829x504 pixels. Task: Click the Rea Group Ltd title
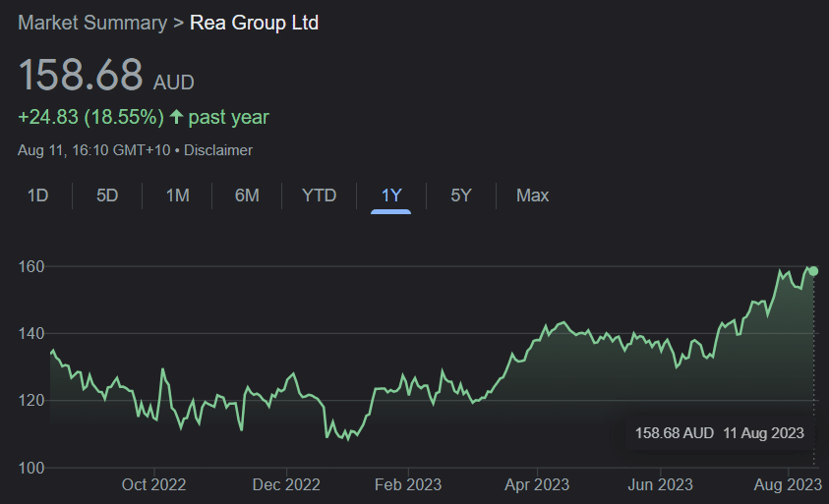click(254, 23)
